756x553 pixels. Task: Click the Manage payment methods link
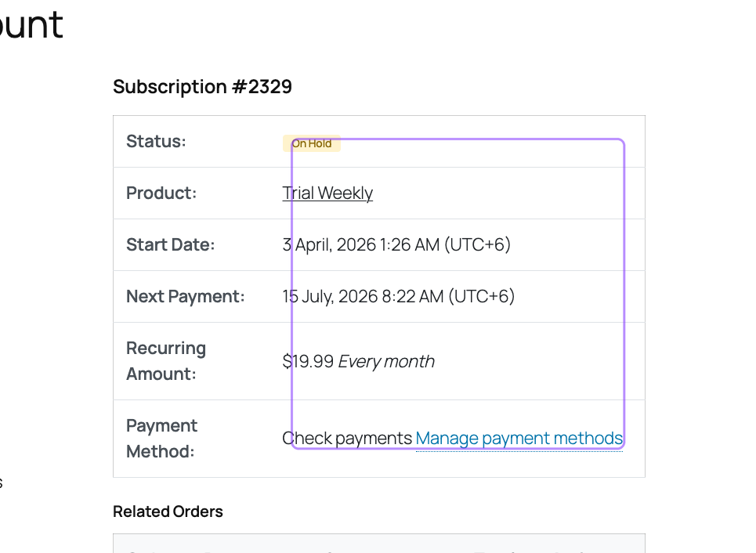pyautogui.click(x=519, y=439)
